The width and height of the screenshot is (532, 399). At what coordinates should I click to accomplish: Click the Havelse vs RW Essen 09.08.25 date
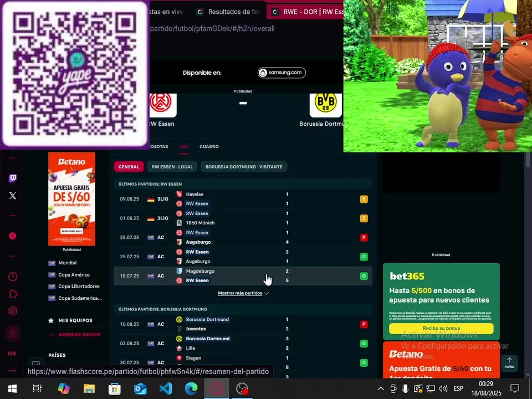tap(130, 199)
